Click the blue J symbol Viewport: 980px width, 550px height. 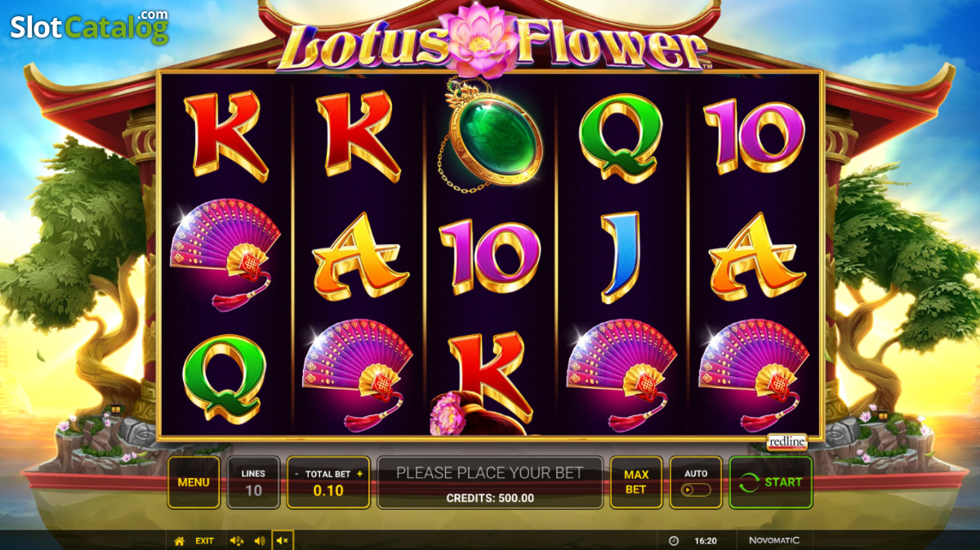[621, 257]
